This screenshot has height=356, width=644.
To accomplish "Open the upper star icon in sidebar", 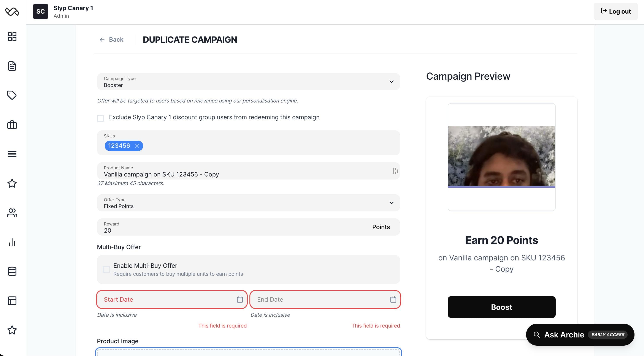I will pyautogui.click(x=12, y=183).
